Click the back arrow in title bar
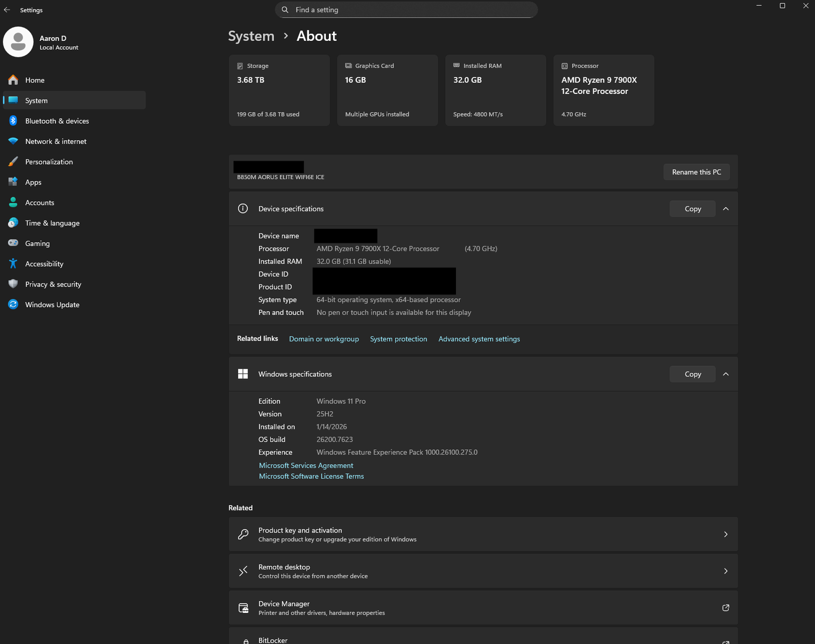The height and width of the screenshot is (644, 815). point(7,10)
